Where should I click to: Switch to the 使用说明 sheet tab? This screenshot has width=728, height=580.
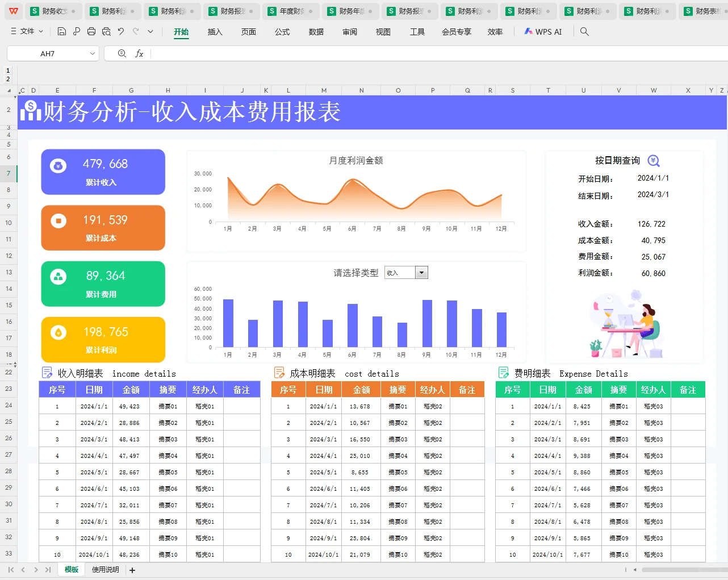pos(106,569)
